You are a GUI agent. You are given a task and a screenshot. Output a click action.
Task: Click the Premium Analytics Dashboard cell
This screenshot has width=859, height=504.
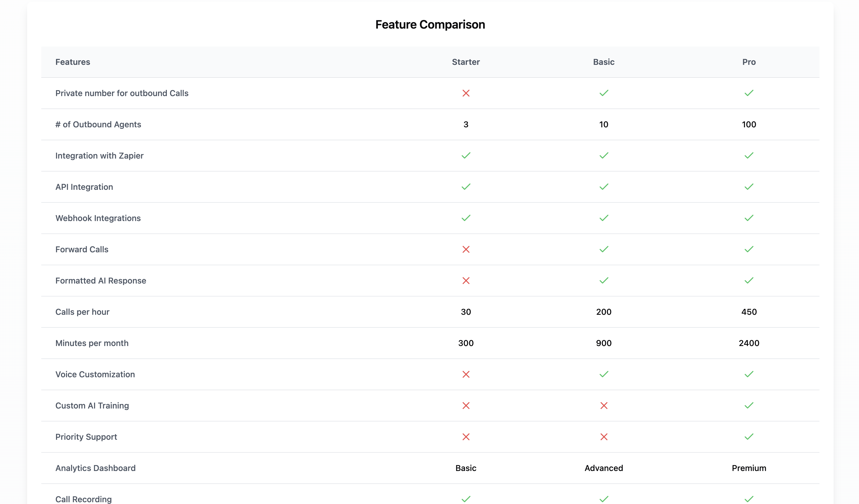coord(748,468)
